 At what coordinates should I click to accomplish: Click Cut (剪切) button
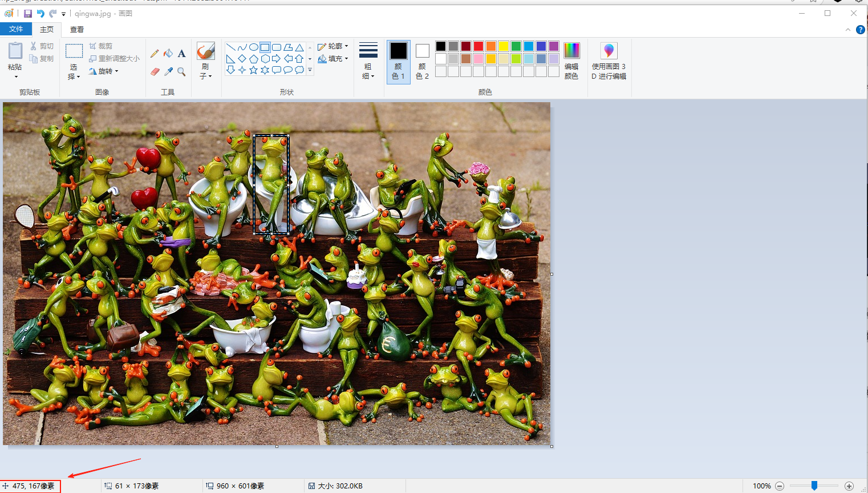point(42,46)
